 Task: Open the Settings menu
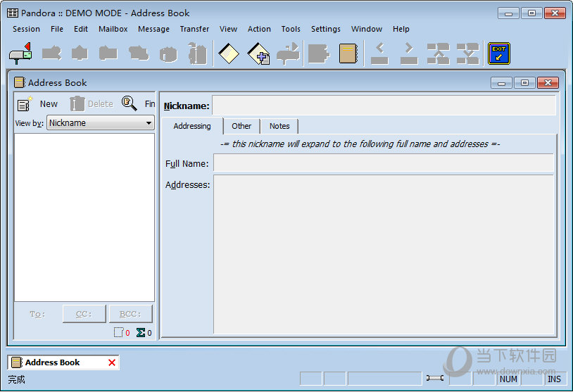pos(326,29)
